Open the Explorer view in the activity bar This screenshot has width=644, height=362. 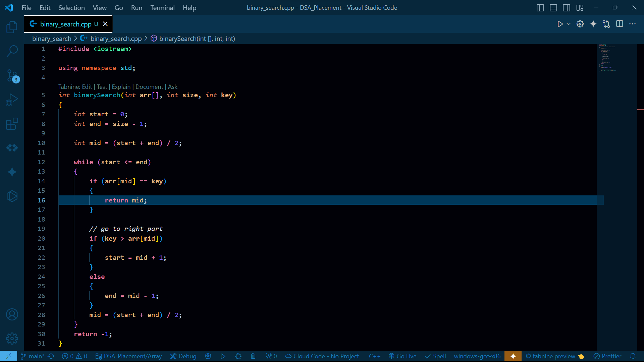click(x=12, y=27)
